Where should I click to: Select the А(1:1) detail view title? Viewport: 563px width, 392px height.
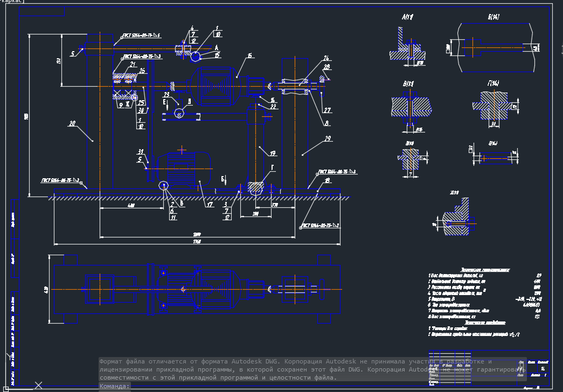407,17
